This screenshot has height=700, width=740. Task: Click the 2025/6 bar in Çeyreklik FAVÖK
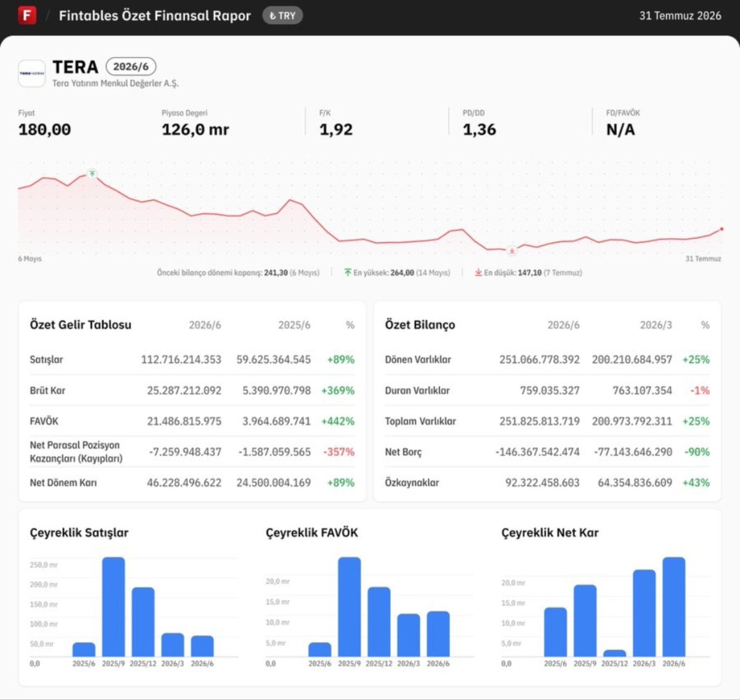(x=319, y=649)
